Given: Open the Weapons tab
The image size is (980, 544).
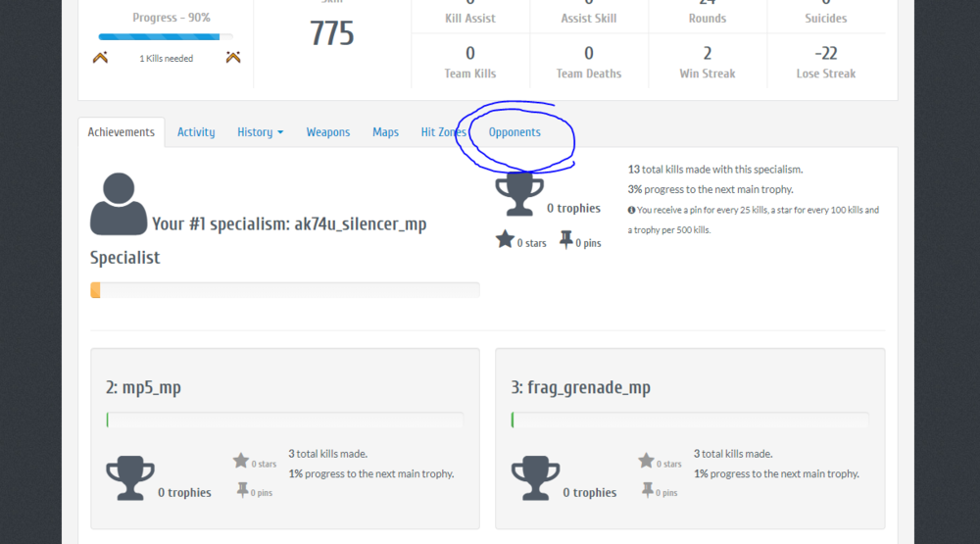Looking at the screenshot, I should click(327, 132).
